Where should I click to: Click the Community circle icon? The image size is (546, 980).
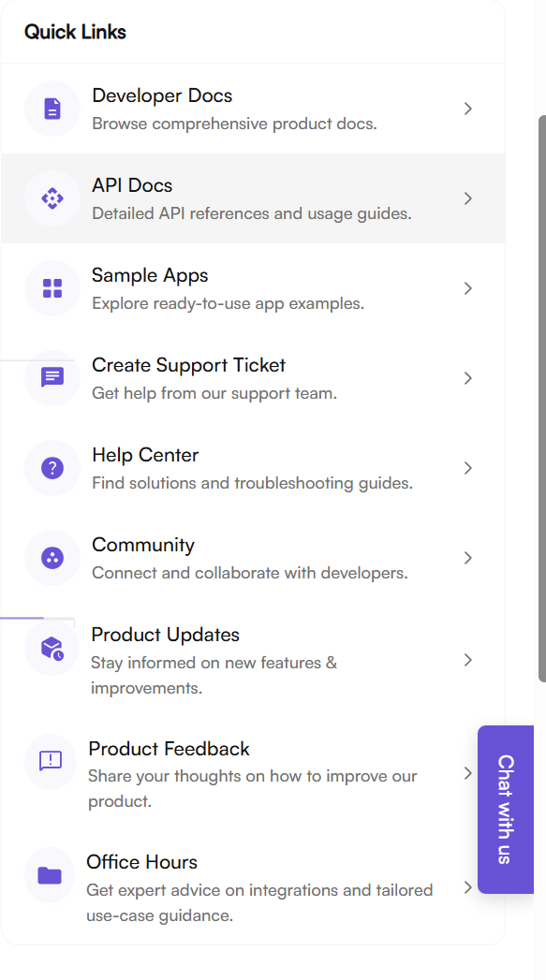click(x=52, y=558)
